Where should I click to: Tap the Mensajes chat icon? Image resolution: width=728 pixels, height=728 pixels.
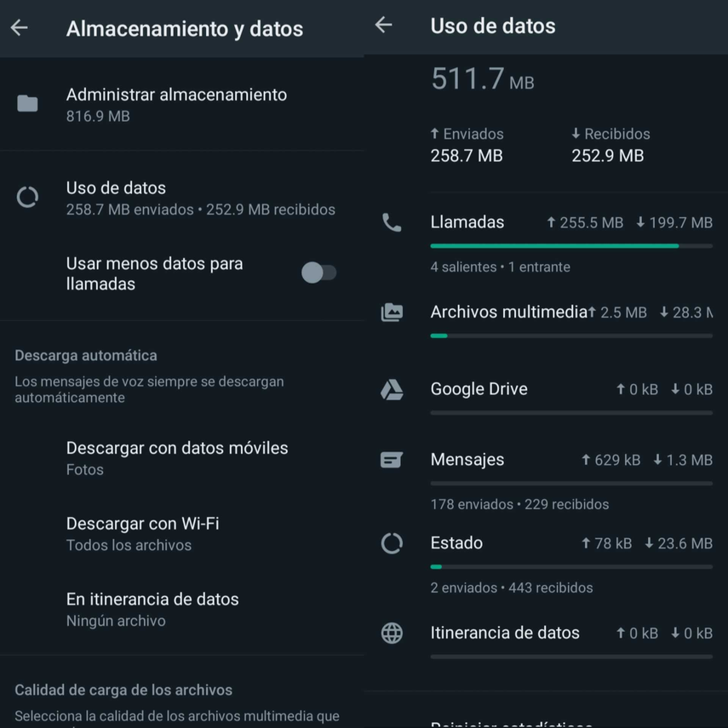tap(392, 460)
